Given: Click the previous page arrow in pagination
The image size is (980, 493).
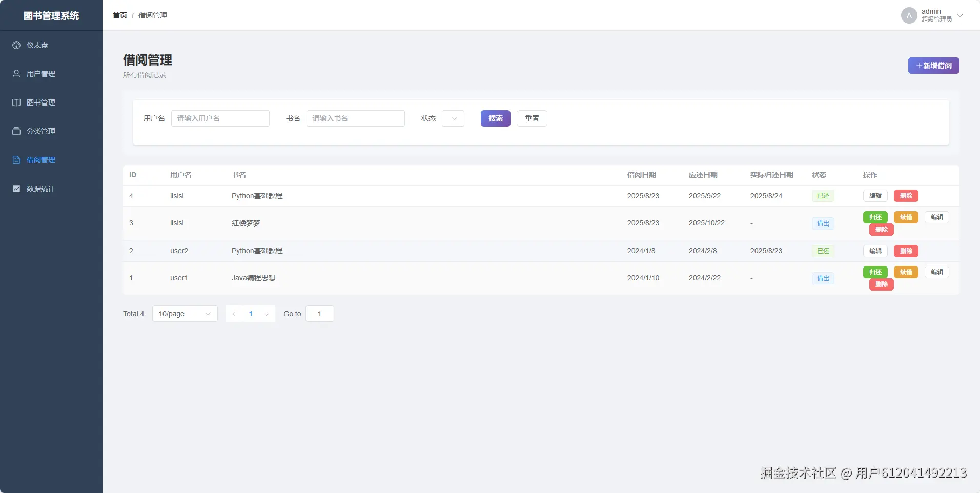Looking at the screenshot, I should 234,314.
